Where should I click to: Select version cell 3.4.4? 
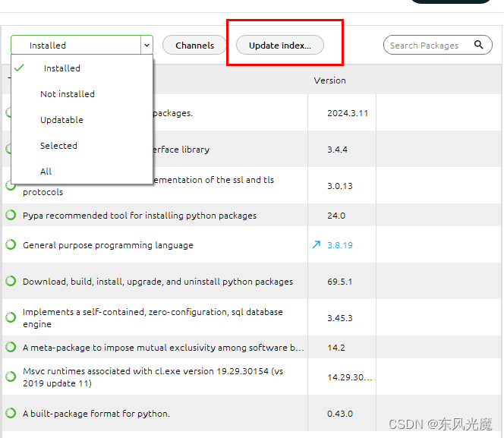coord(337,150)
